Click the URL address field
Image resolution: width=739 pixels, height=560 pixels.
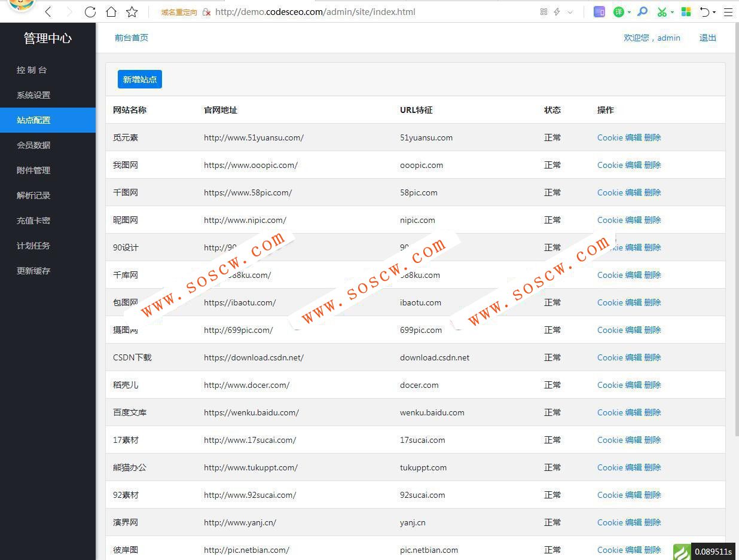point(315,12)
